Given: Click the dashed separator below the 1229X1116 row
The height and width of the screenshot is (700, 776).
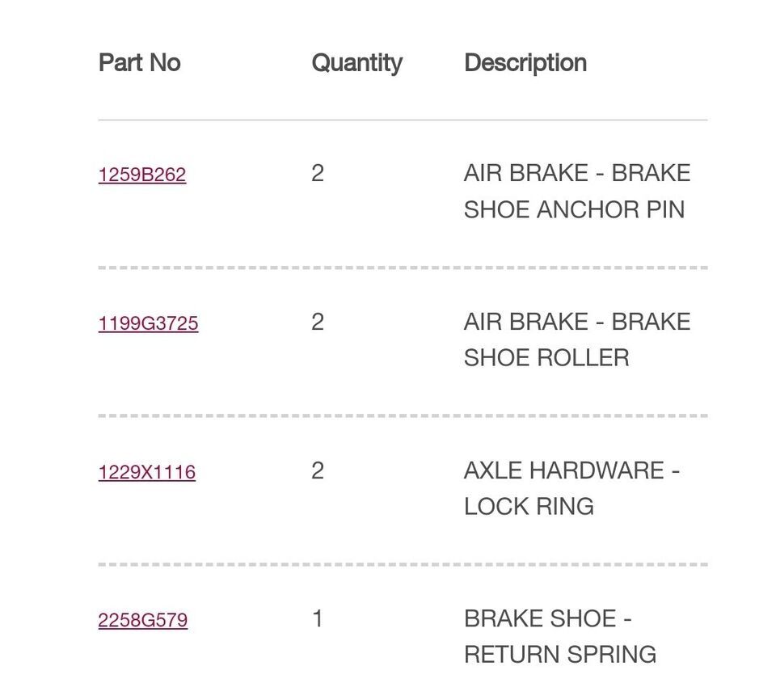Looking at the screenshot, I should point(403,564).
